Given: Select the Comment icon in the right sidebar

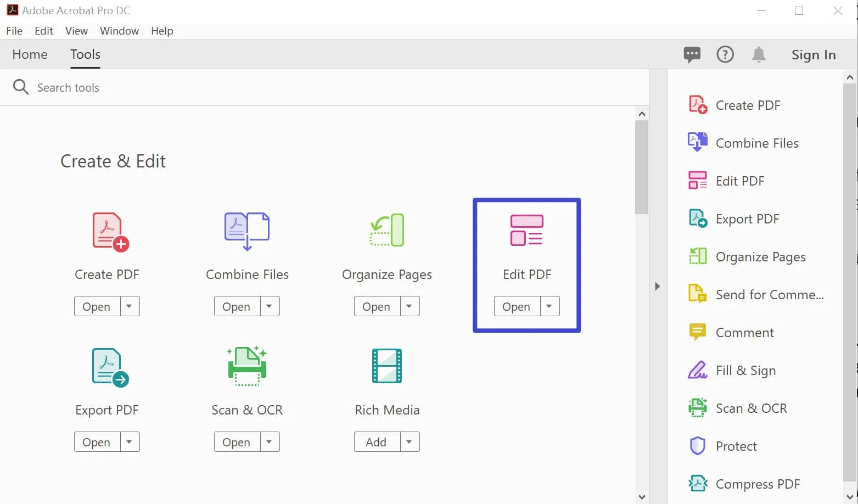Looking at the screenshot, I should pos(698,332).
